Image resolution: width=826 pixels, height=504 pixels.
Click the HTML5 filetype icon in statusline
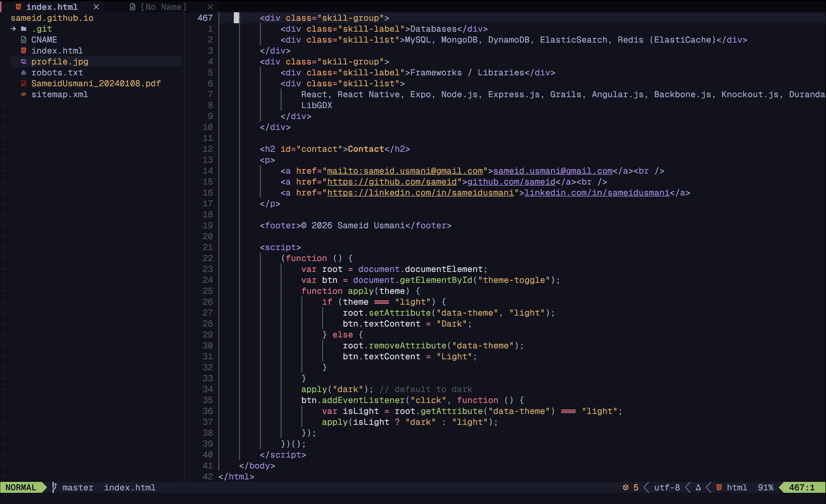[719, 487]
